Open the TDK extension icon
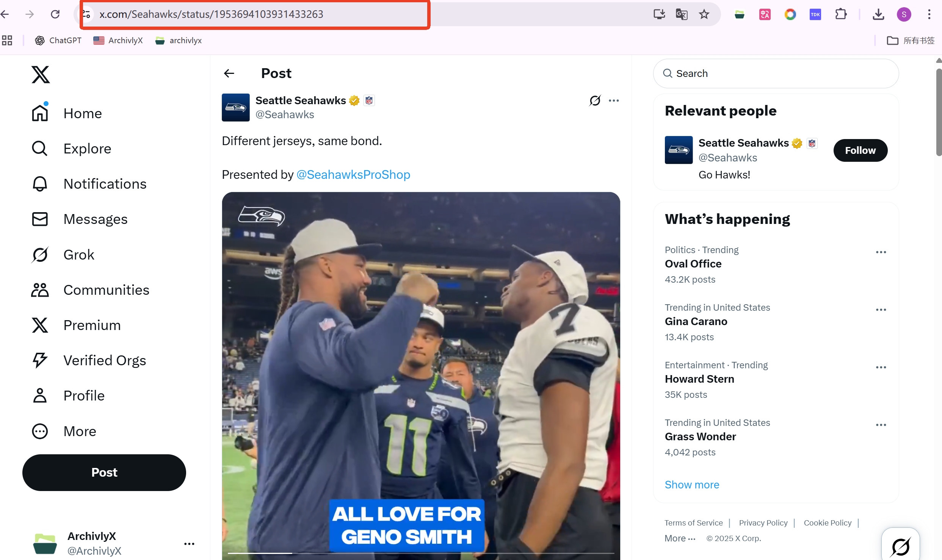 [x=815, y=15]
